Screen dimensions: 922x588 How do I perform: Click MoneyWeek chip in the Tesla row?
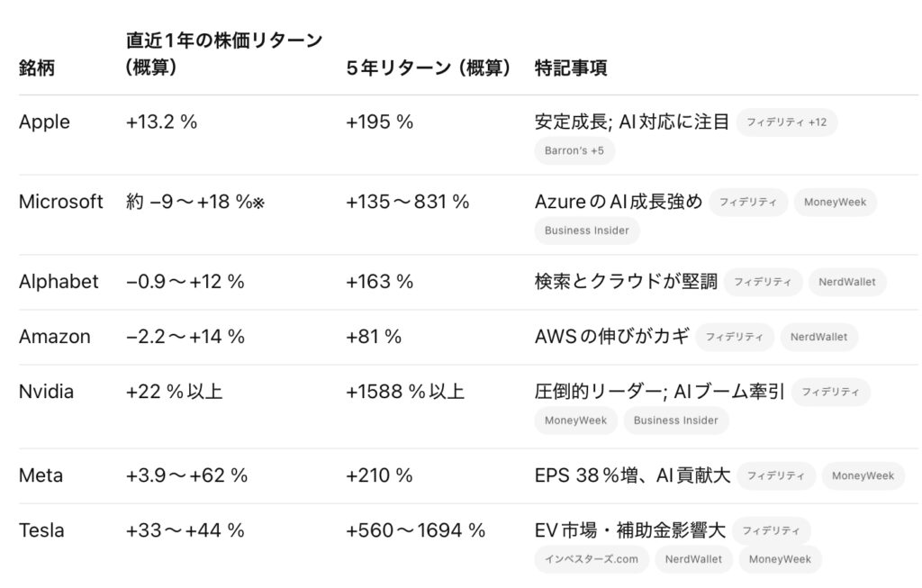pyautogui.click(x=780, y=559)
